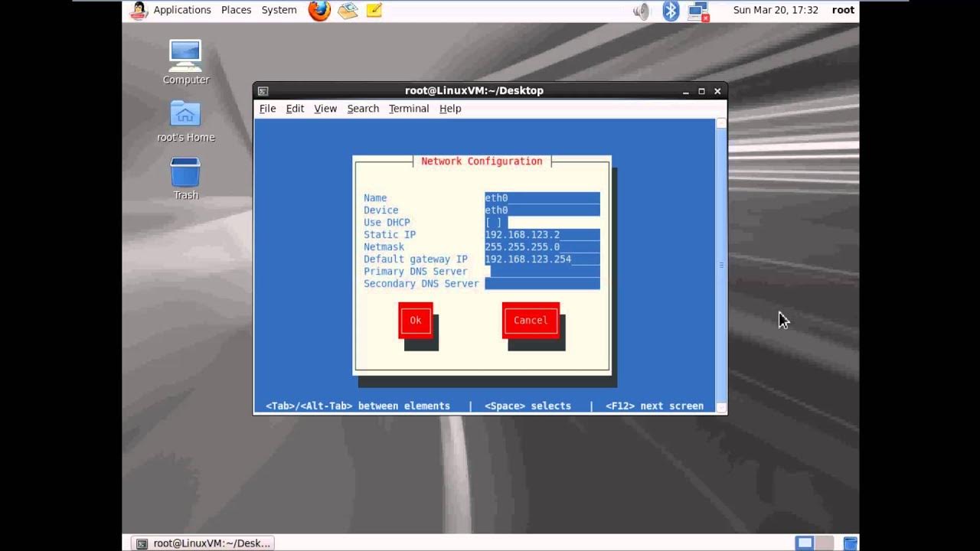Select the root's Home folder icon
Image resolution: width=980 pixels, height=551 pixels.
(x=185, y=121)
